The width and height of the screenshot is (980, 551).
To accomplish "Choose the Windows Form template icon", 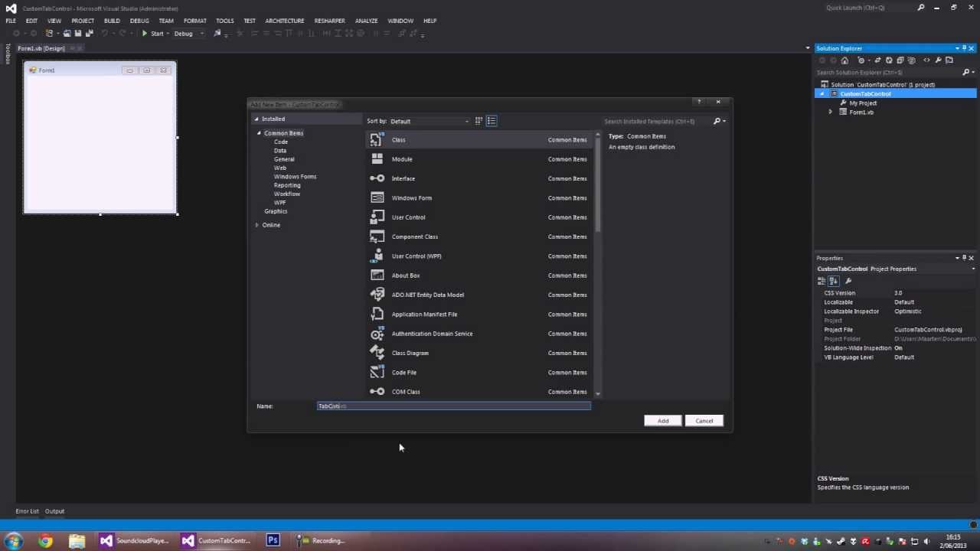I will pyautogui.click(x=377, y=197).
